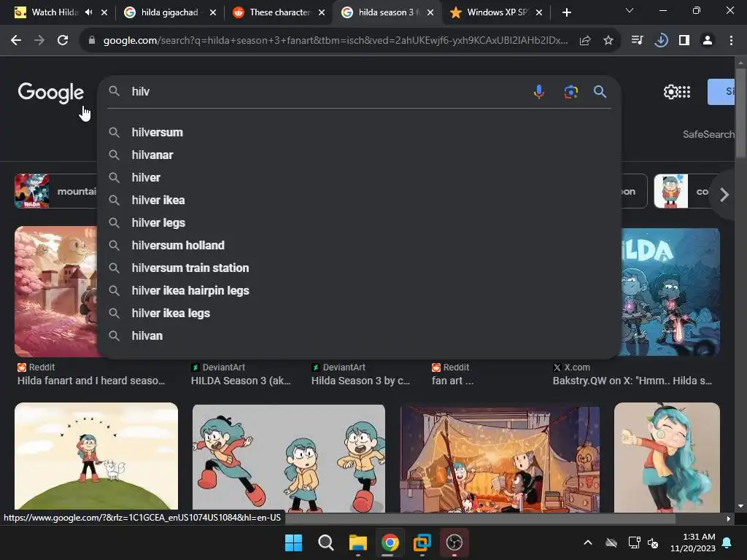Image resolution: width=747 pixels, height=560 pixels.
Task: Switch to Windows XP SP tab
Action: (498, 12)
